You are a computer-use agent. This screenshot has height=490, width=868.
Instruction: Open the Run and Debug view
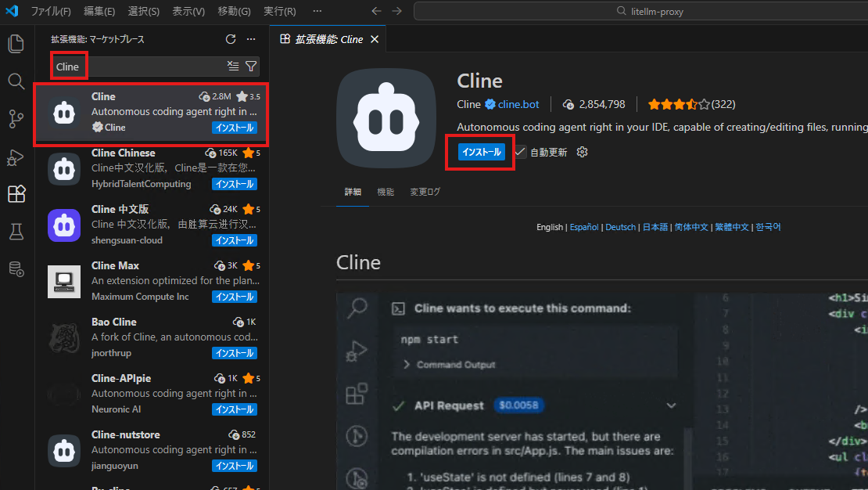[x=16, y=157]
